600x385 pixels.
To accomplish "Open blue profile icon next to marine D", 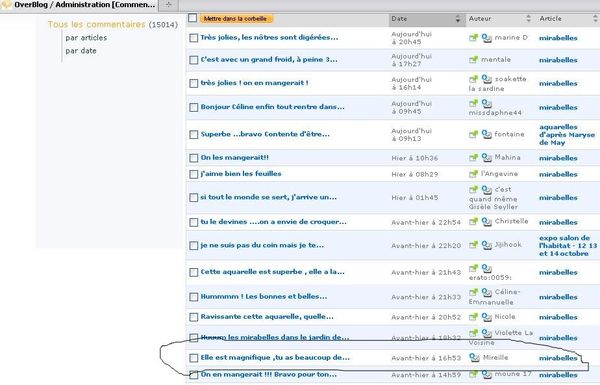I will pyautogui.click(x=486, y=38).
